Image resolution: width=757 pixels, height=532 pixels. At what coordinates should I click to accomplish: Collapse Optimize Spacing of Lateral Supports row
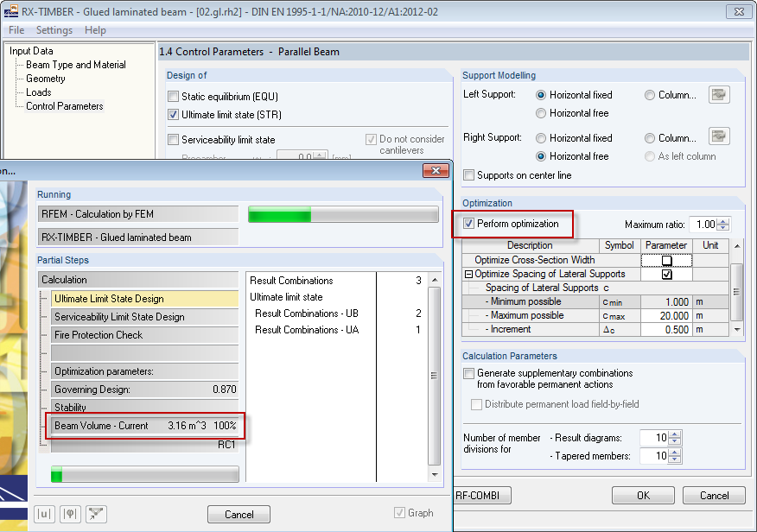point(468,274)
